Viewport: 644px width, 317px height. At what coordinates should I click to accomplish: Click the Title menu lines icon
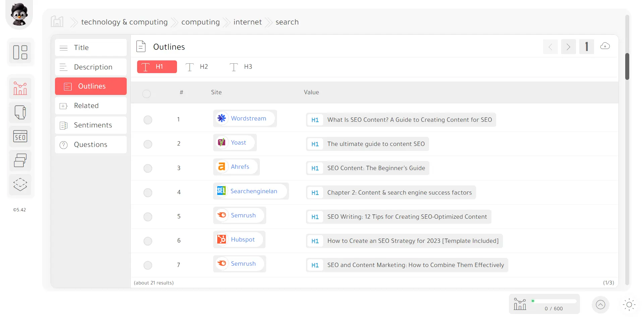(64, 48)
